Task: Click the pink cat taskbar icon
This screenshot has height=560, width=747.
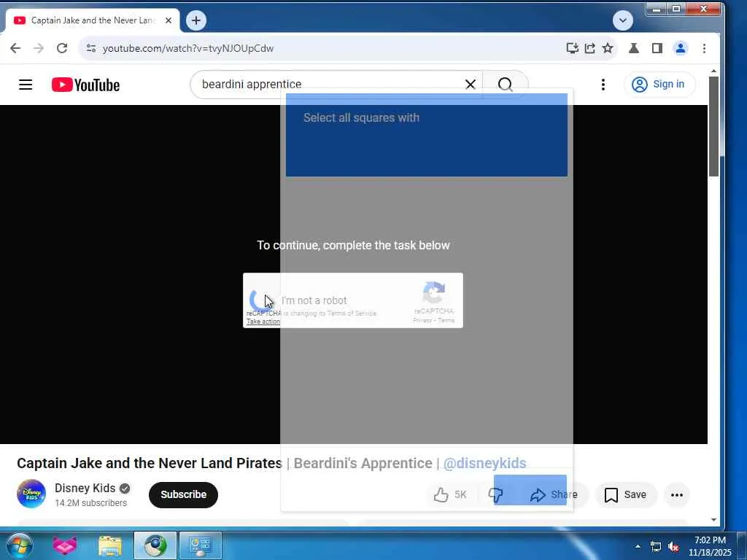Action: click(65, 545)
